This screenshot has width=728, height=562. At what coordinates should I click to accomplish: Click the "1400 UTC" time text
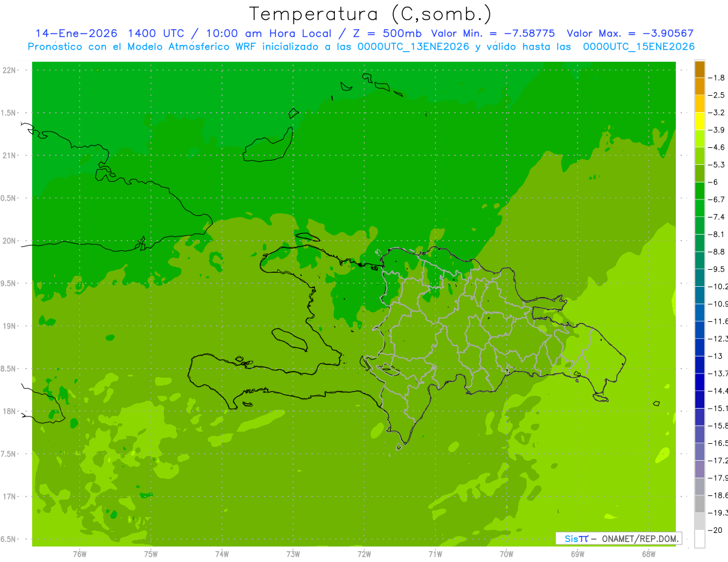155,33
